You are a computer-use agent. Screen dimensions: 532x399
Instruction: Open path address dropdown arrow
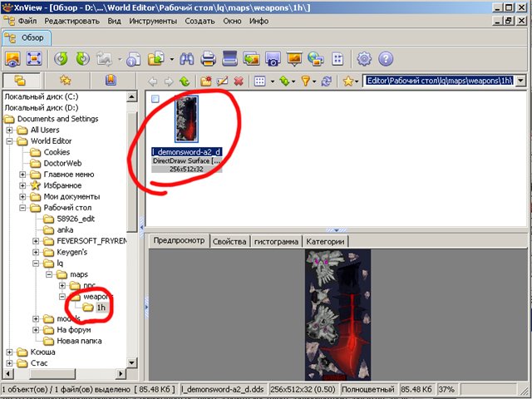521,81
